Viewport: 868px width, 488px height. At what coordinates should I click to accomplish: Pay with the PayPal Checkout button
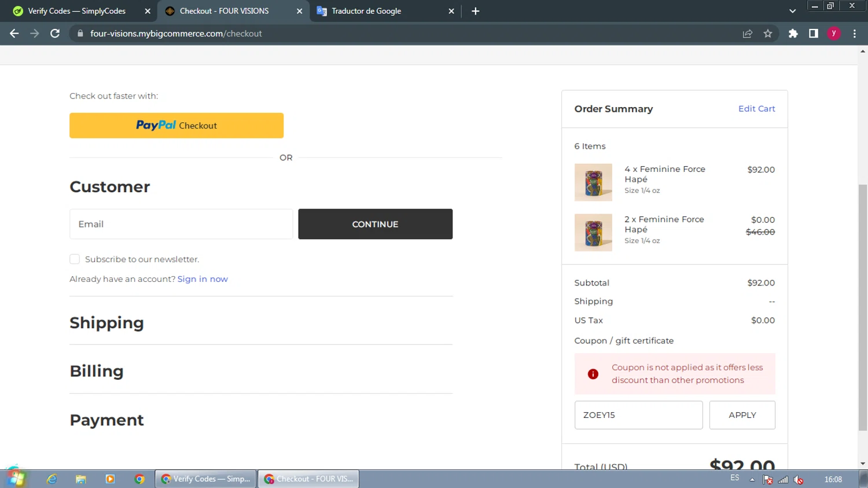pyautogui.click(x=176, y=126)
